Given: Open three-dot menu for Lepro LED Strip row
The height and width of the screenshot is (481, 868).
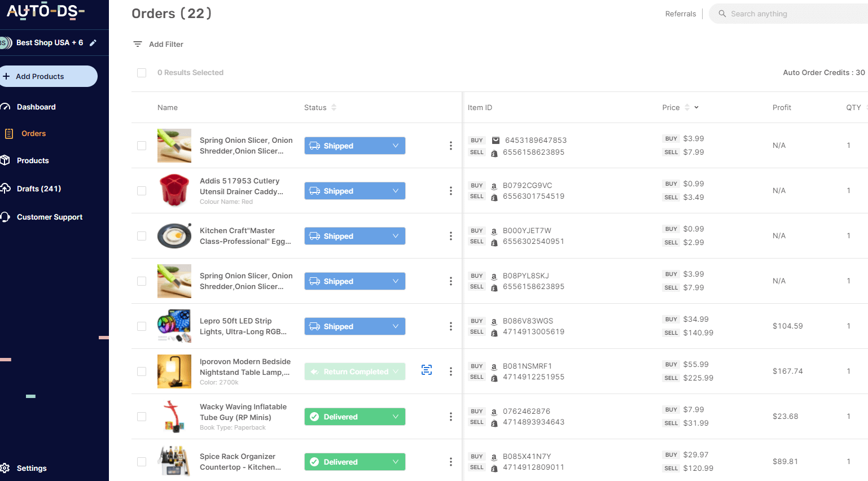Looking at the screenshot, I should pyautogui.click(x=450, y=326).
